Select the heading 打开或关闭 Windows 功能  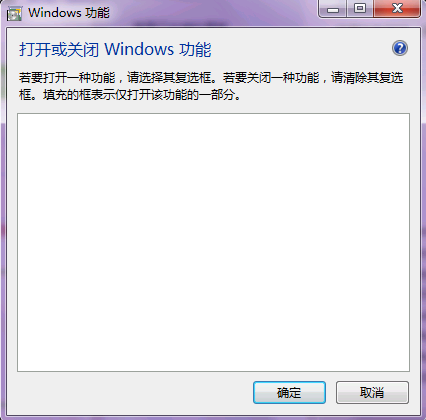[x=115, y=50]
